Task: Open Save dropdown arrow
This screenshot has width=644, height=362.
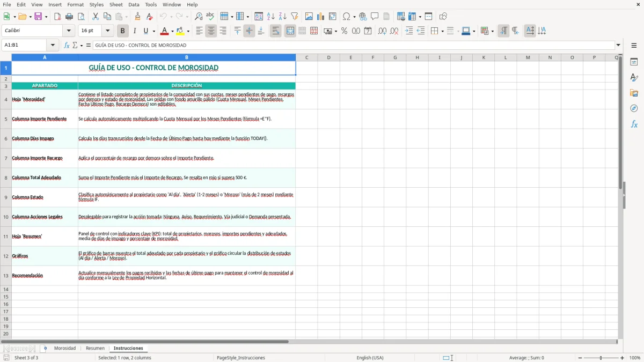Action: (x=46, y=17)
